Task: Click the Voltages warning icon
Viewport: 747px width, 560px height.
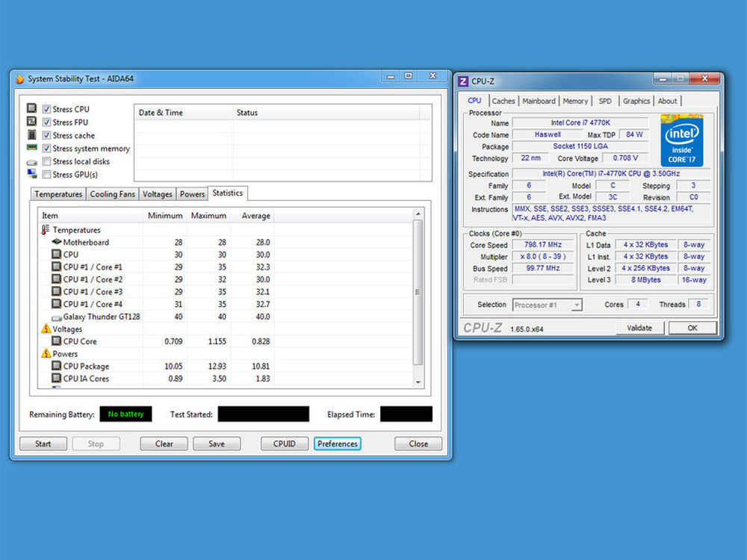Action: coord(46,329)
